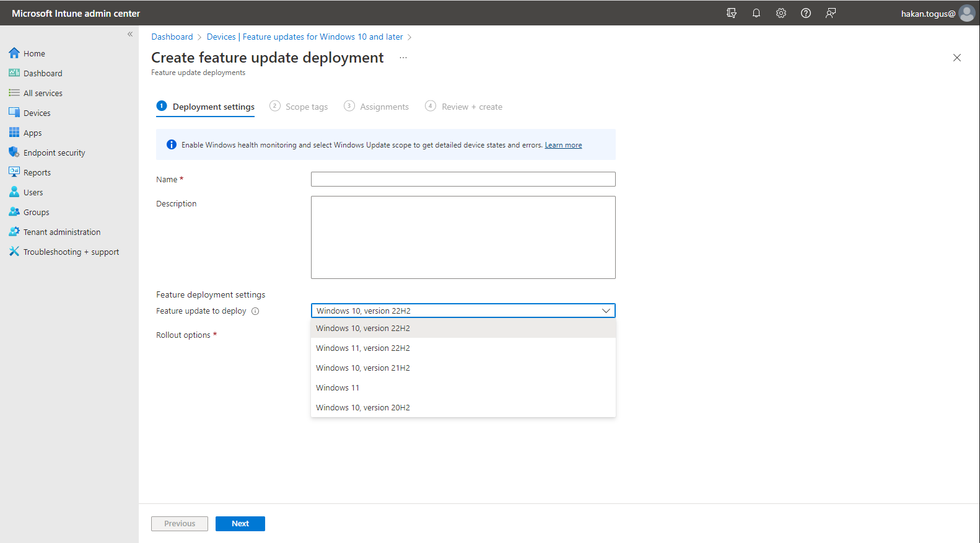Screen dimensions: 980x543
Task: Choose Windows 10, version 22H2 option in list
Action: pyautogui.click(x=463, y=329)
